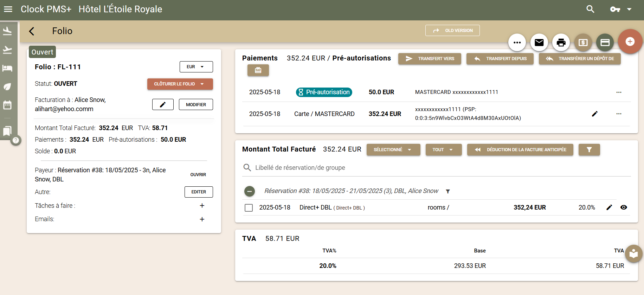Open the bed rooms icon in sidebar

click(x=7, y=68)
